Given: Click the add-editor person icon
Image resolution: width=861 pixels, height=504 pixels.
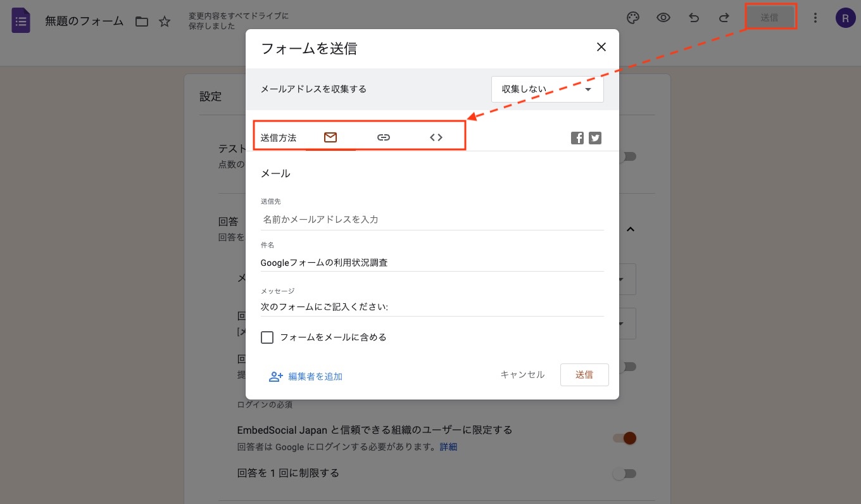Looking at the screenshot, I should coord(275,376).
